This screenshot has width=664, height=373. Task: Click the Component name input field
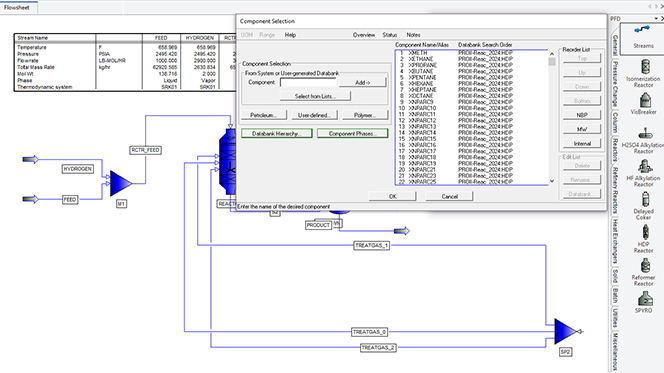tap(308, 83)
